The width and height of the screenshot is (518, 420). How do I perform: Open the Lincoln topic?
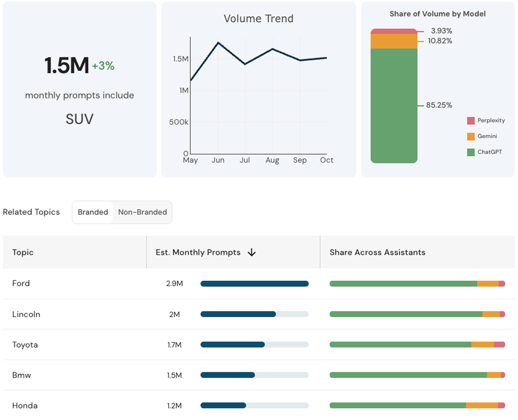click(x=26, y=314)
